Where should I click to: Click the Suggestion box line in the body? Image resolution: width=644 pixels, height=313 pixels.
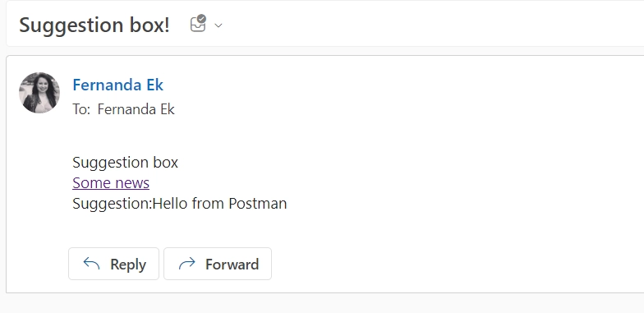coord(125,163)
